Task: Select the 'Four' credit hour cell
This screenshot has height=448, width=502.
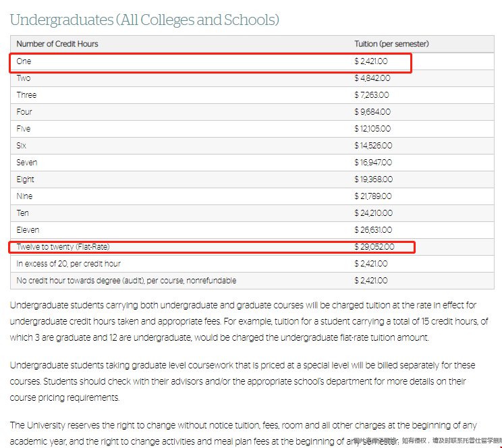Action: tap(24, 112)
